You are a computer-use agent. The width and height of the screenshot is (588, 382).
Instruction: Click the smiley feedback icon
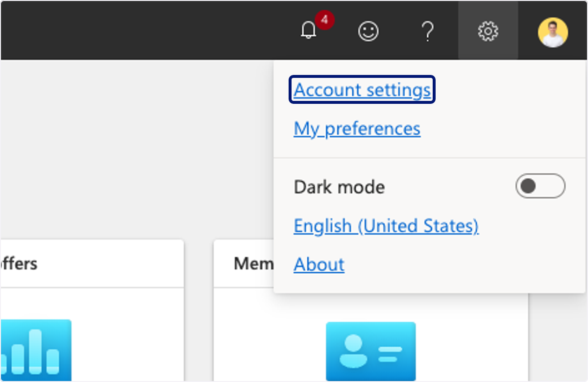(368, 32)
